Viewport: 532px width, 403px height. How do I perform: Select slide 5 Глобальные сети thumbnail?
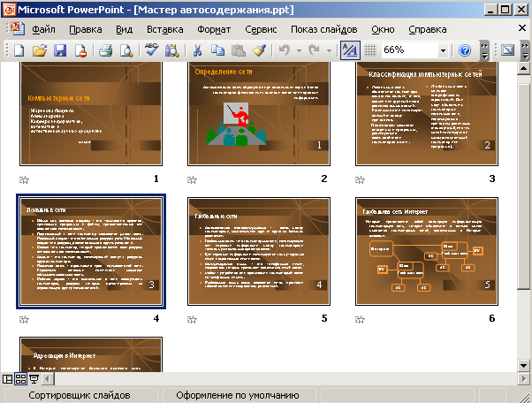(x=259, y=251)
